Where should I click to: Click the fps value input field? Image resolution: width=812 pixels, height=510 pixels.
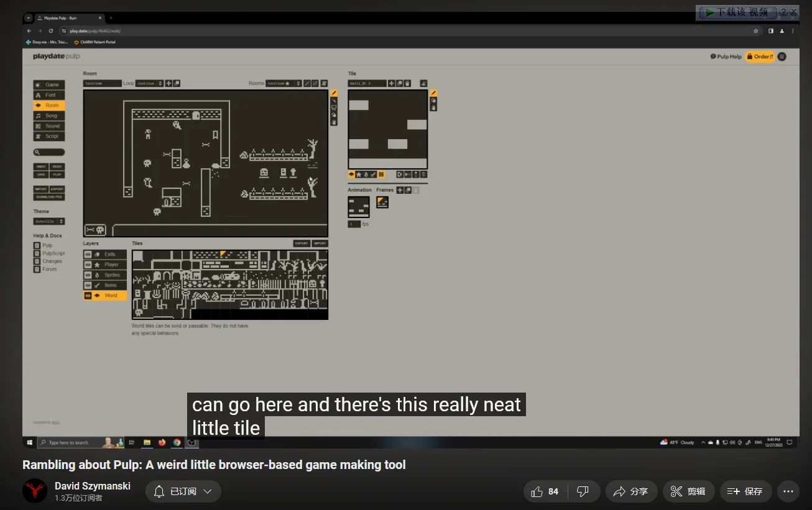pyautogui.click(x=354, y=224)
